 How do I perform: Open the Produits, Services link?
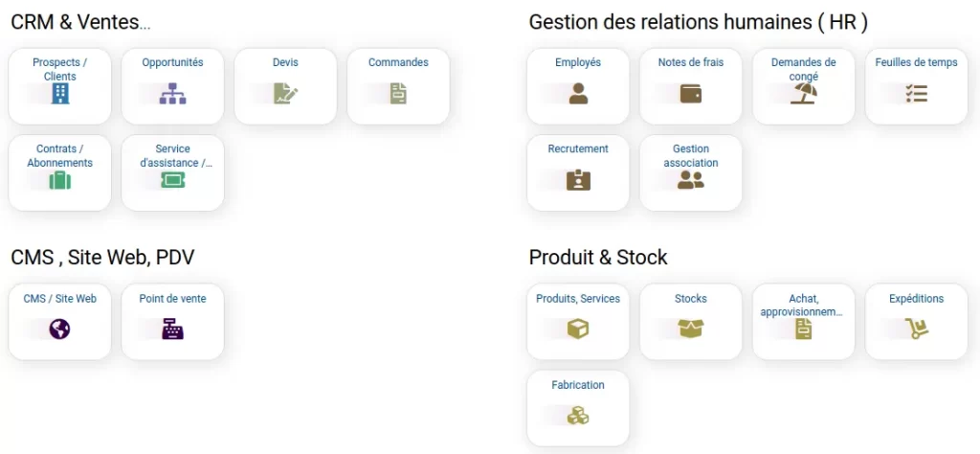[578, 299]
